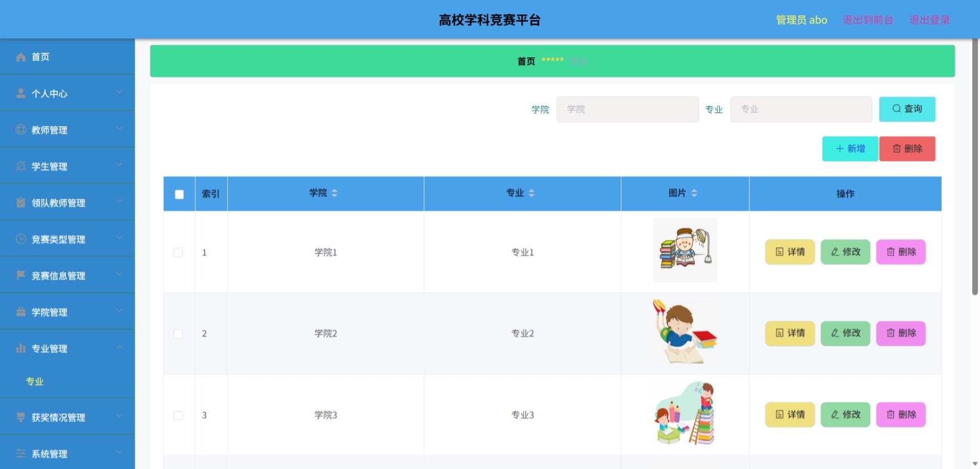Open the 专业 submenu item
Viewport: 980px width, 469px height.
pos(34,382)
